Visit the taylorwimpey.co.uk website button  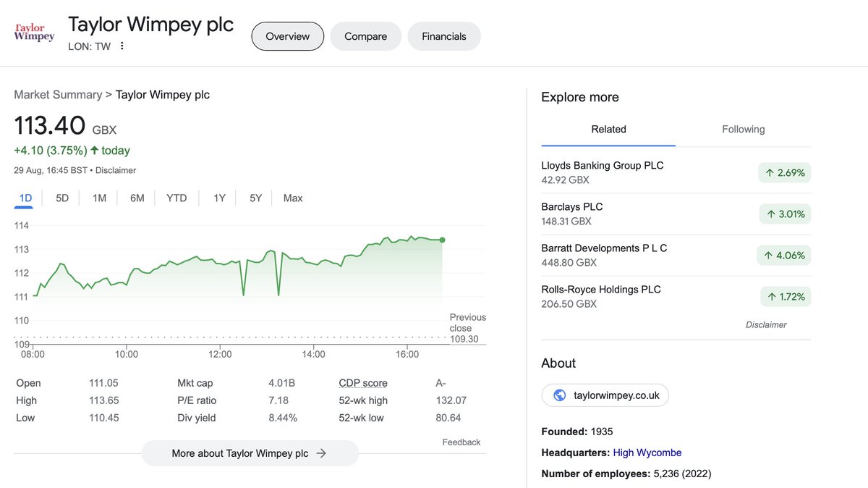point(605,395)
